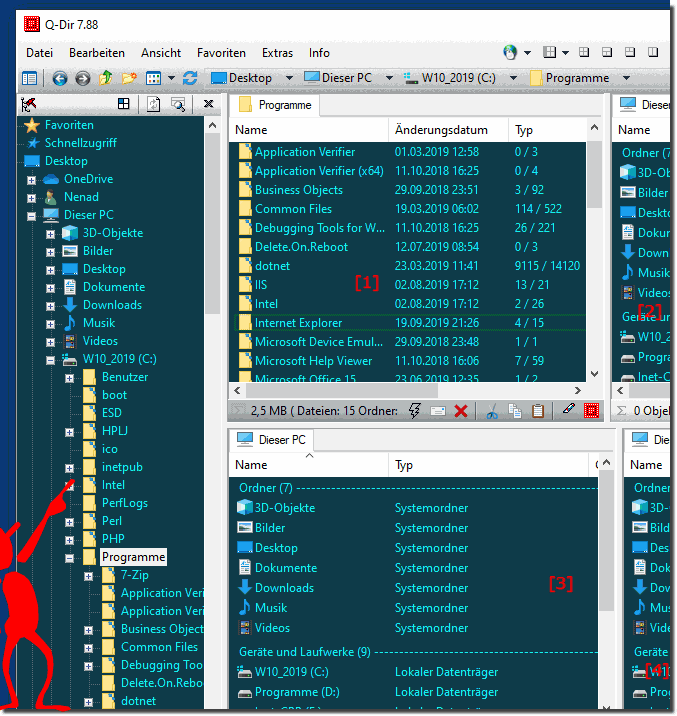Click the magnifier icon in the tree header
The image size is (677, 716).
[x=178, y=105]
